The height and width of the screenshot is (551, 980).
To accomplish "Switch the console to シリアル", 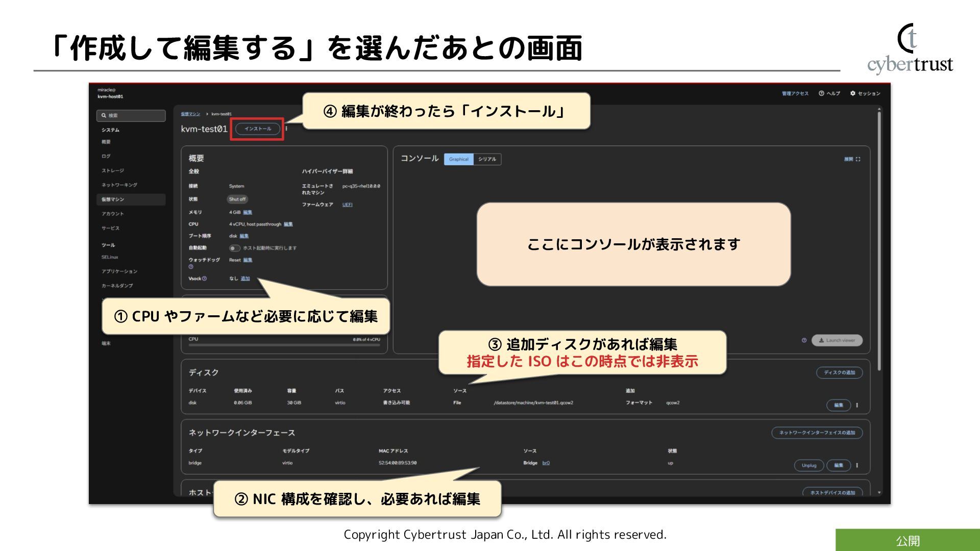I will (487, 159).
